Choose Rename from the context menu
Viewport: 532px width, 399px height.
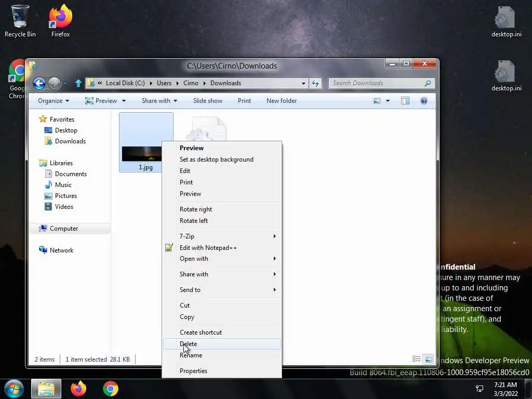tap(222, 355)
